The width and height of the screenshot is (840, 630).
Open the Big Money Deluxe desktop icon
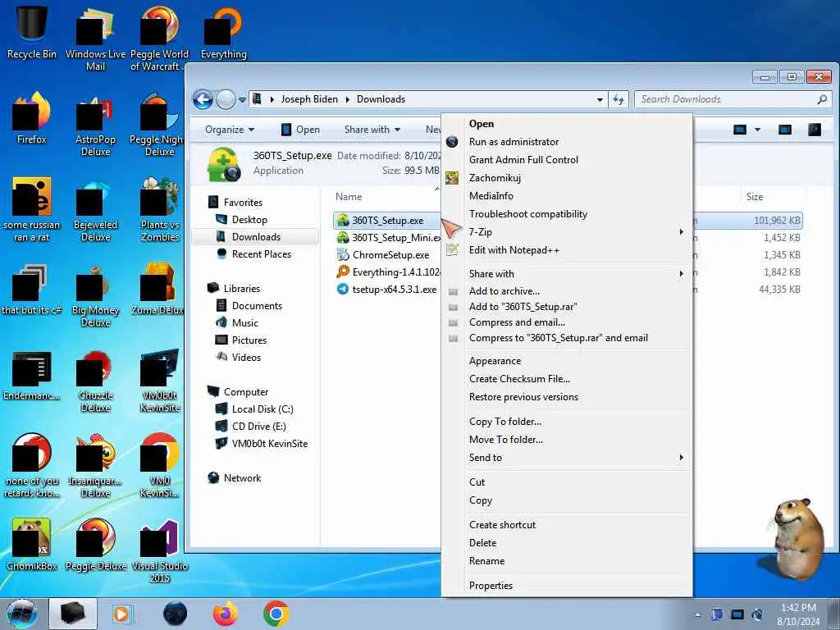tap(95, 295)
